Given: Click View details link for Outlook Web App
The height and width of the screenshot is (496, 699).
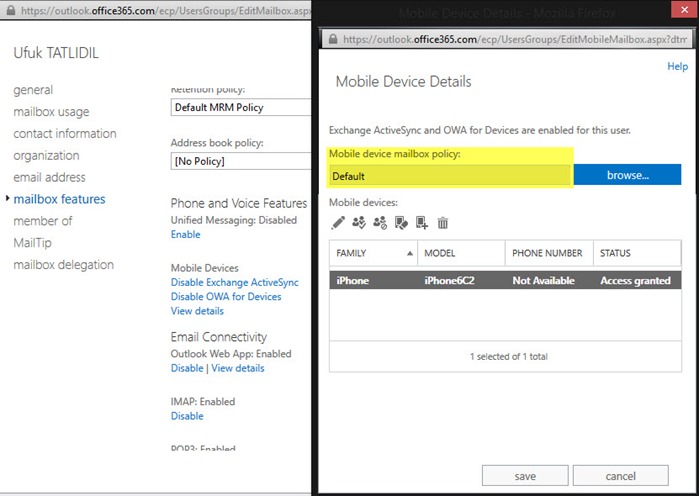Looking at the screenshot, I should point(238,368).
